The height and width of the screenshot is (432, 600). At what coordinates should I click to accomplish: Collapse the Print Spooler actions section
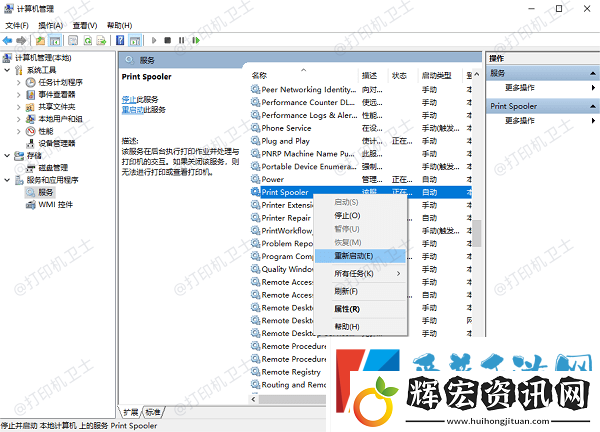(592, 106)
